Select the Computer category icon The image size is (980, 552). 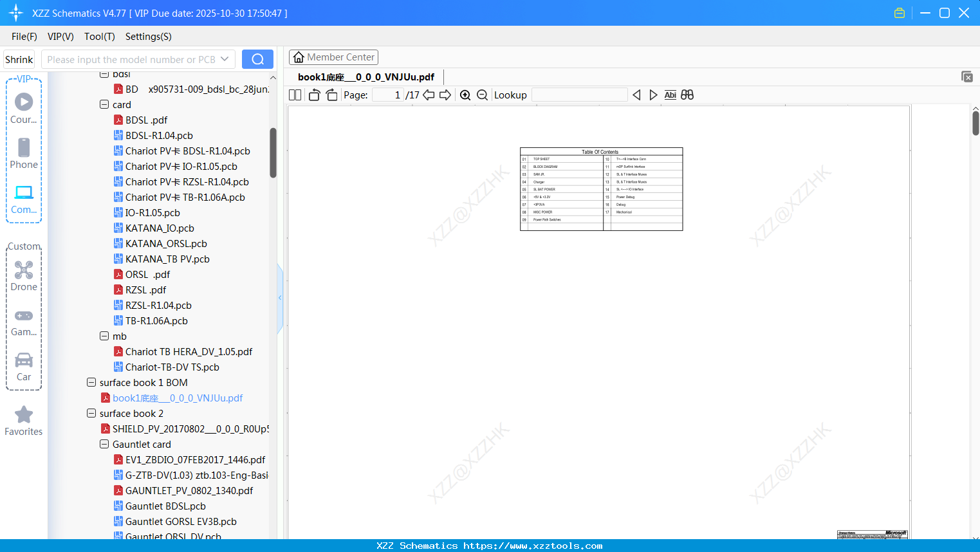pos(24,199)
